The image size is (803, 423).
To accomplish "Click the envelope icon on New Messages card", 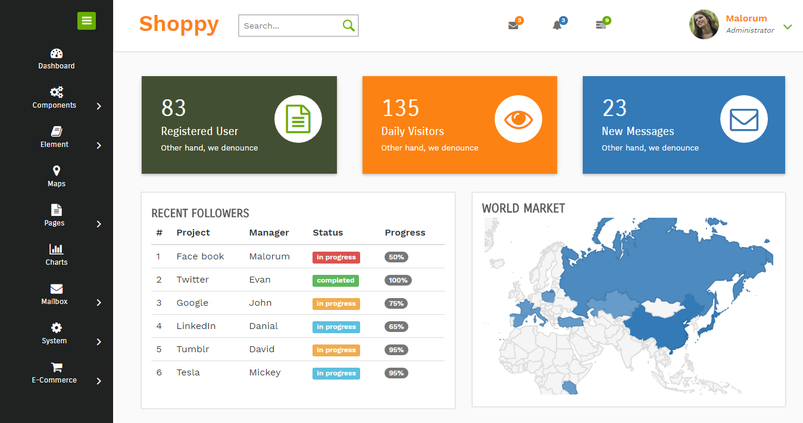I will tap(744, 119).
